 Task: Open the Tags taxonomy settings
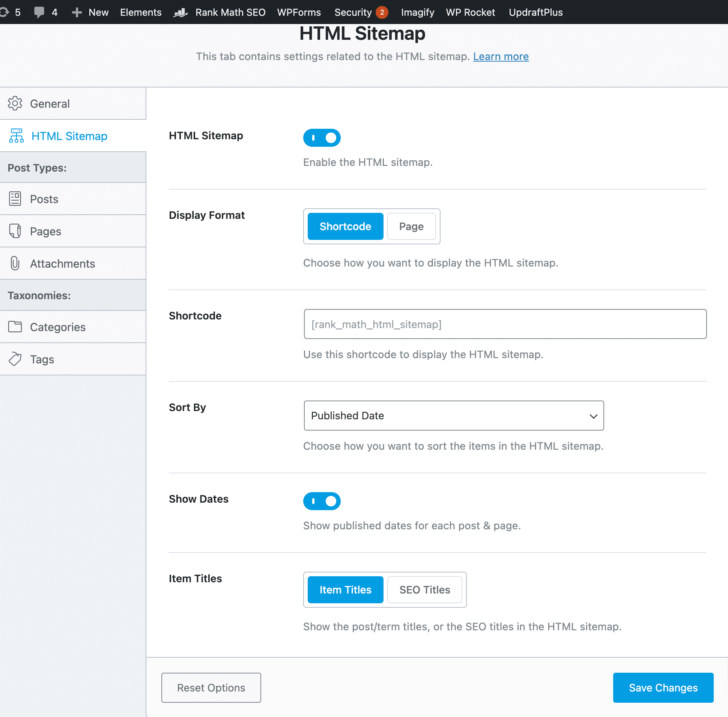pyautogui.click(x=42, y=359)
